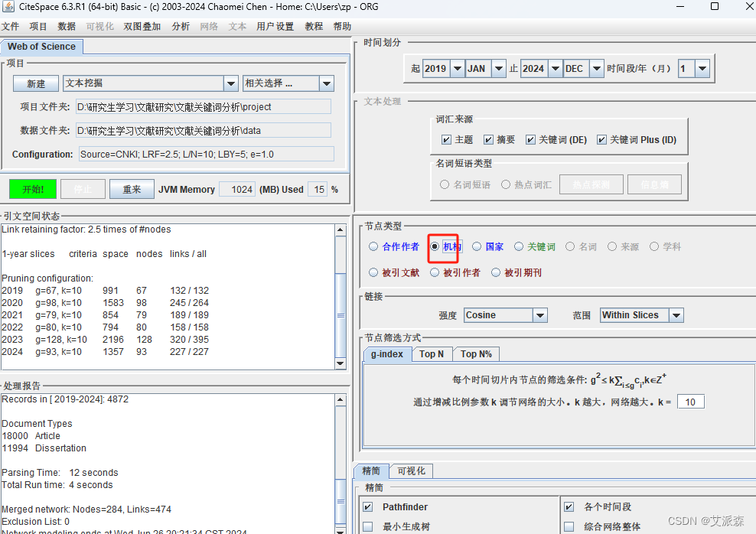Click the 处理报告 scroll up arrow
Screen dimensions: 756x534
tap(341, 400)
